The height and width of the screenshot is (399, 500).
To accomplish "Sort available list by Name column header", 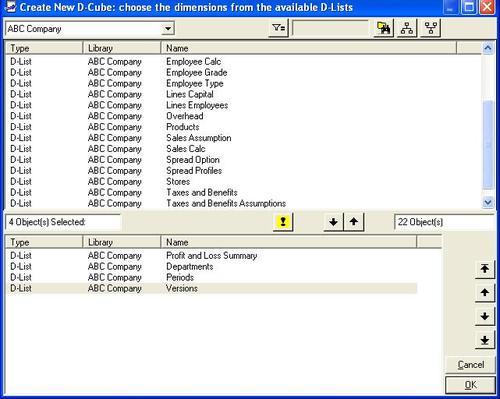I will click(x=309, y=48).
